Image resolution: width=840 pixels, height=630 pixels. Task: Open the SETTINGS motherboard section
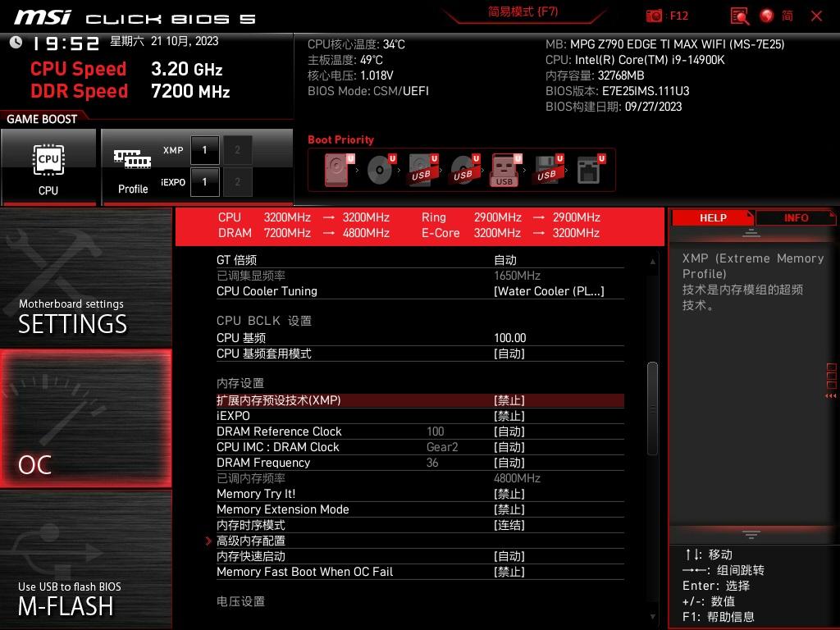click(85, 277)
